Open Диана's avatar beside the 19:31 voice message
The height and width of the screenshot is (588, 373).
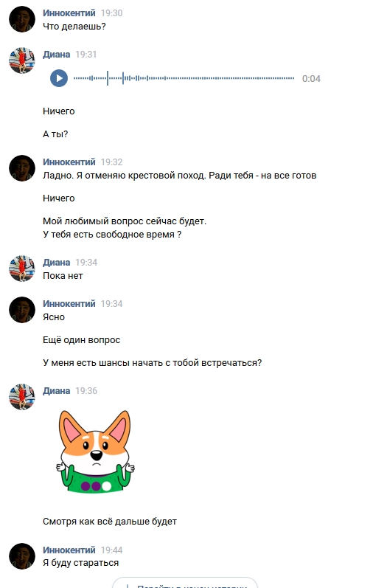click(22, 60)
